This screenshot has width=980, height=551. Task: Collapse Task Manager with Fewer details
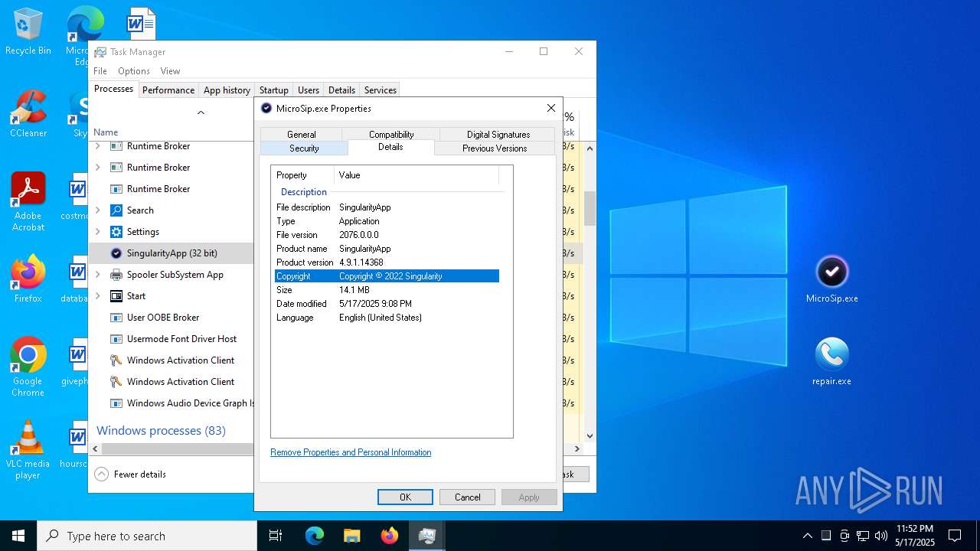pyautogui.click(x=130, y=474)
